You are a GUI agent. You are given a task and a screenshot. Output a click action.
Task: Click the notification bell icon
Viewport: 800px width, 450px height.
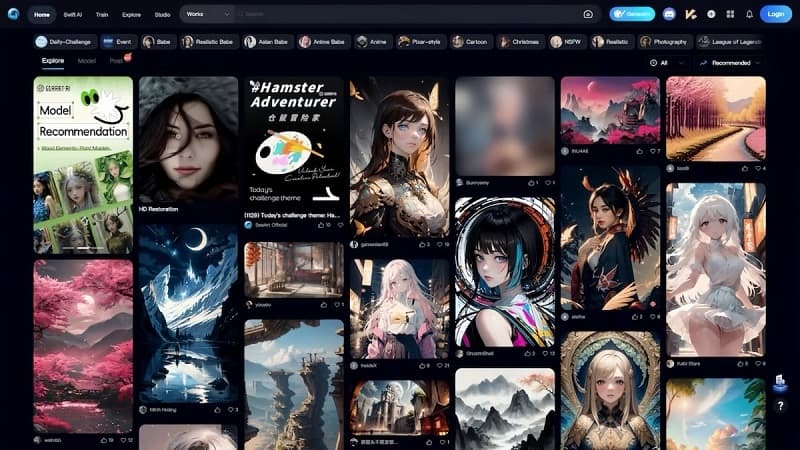(749, 14)
